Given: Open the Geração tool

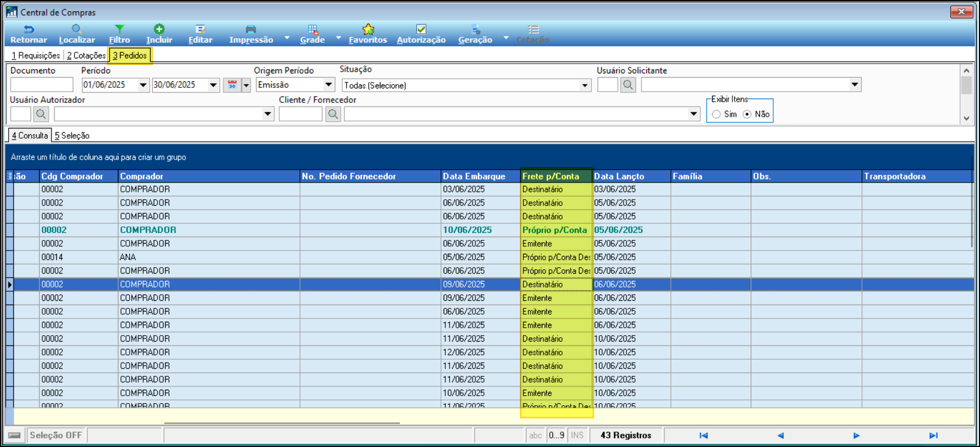Looking at the screenshot, I should [475, 34].
